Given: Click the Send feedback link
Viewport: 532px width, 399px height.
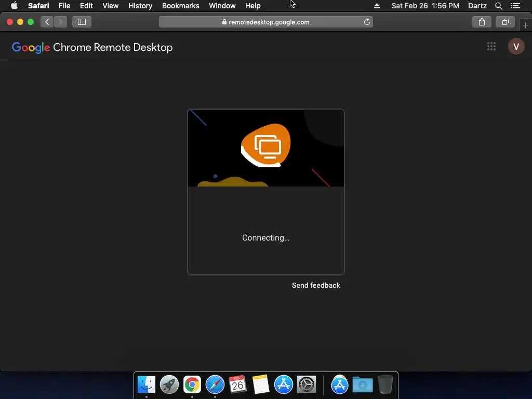Looking at the screenshot, I should tap(316, 285).
